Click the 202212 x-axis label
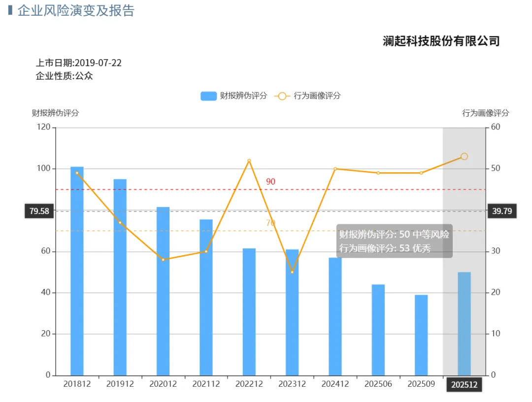Viewport: 532px width, 402px height. tap(249, 384)
